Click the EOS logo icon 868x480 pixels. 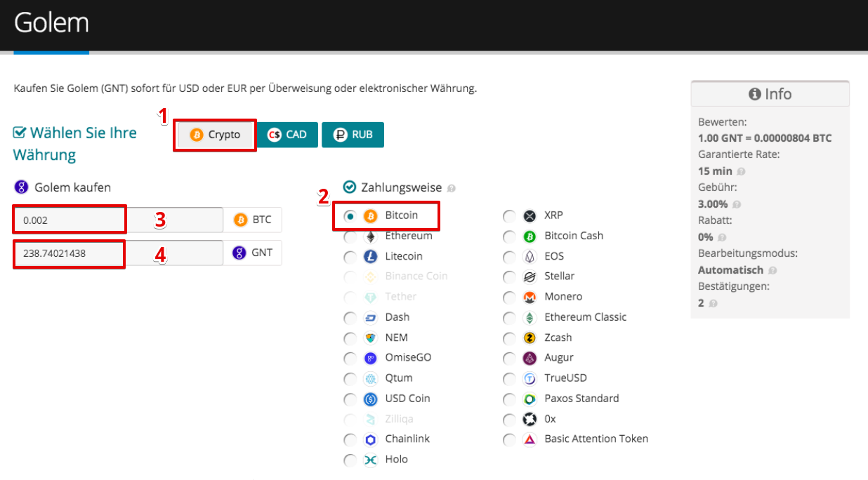[x=530, y=257]
